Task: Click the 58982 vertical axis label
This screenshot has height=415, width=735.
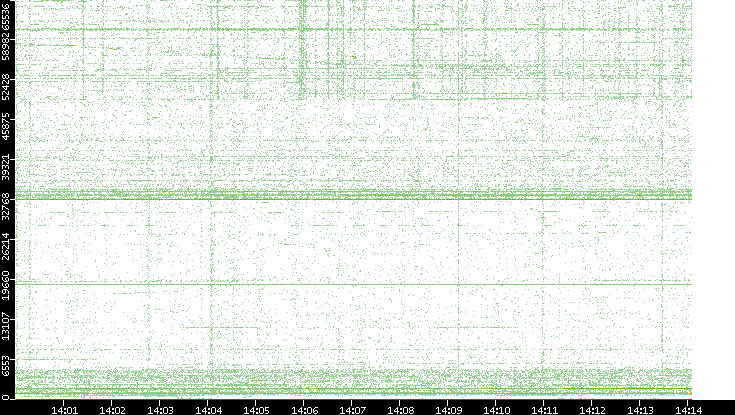Action: click(5, 47)
